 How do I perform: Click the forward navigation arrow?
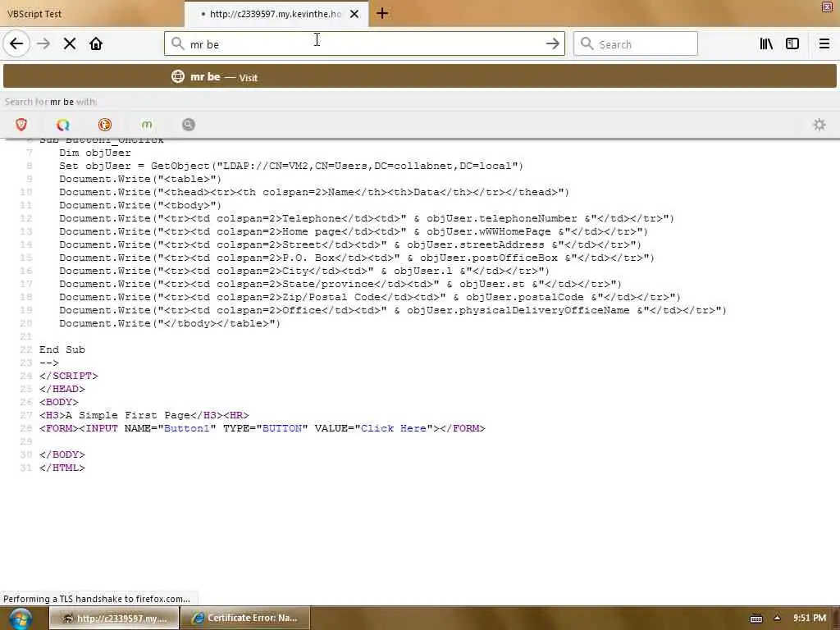43,44
